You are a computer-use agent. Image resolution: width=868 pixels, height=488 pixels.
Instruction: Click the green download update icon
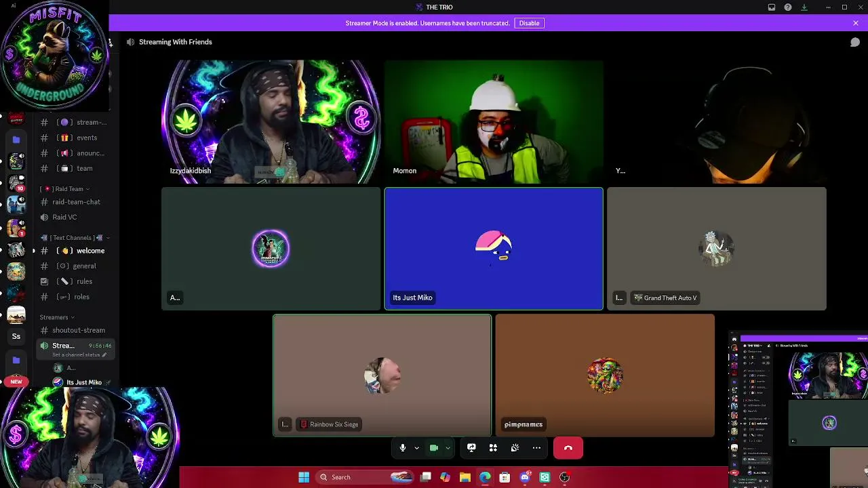click(x=804, y=7)
